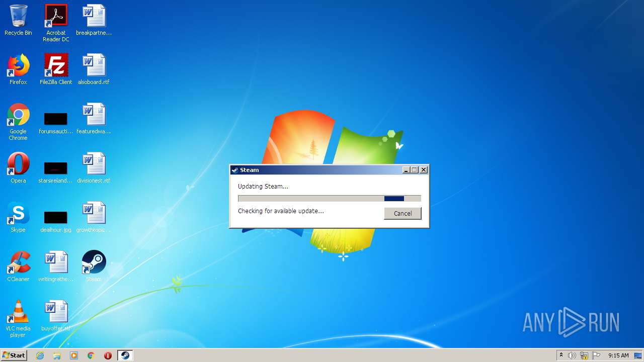This screenshot has height=362, width=644.
Task: Click the 9:15 AM clock
Action: point(618,355)
